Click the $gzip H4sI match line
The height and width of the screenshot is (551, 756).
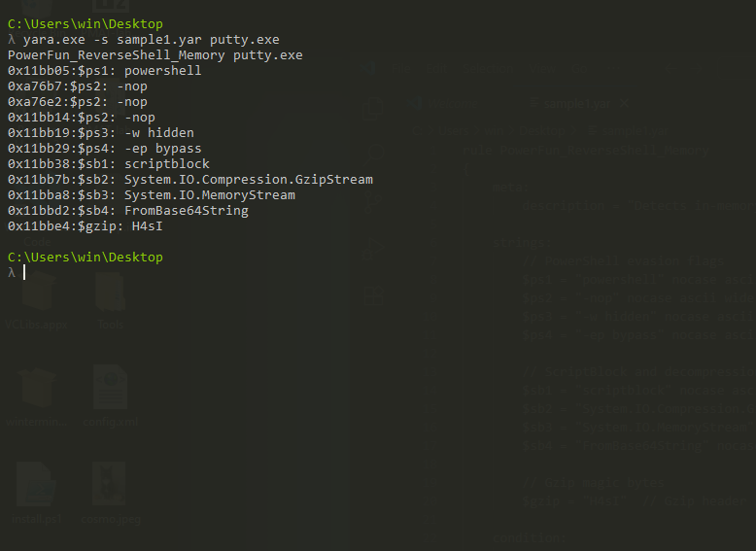[86, 226]
